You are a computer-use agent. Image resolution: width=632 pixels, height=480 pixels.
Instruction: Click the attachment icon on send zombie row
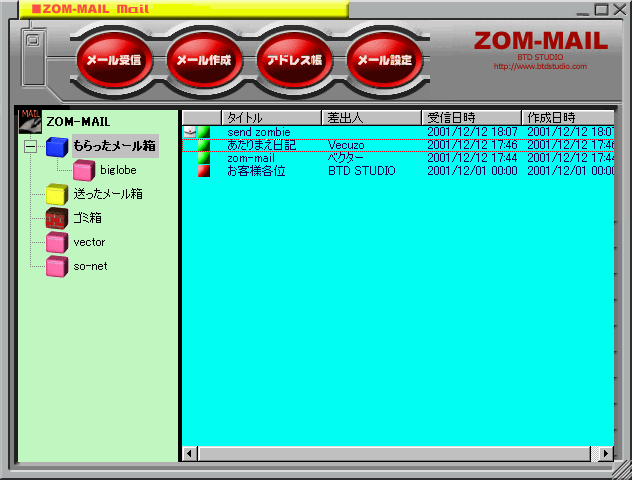click(x=190, y=132)
